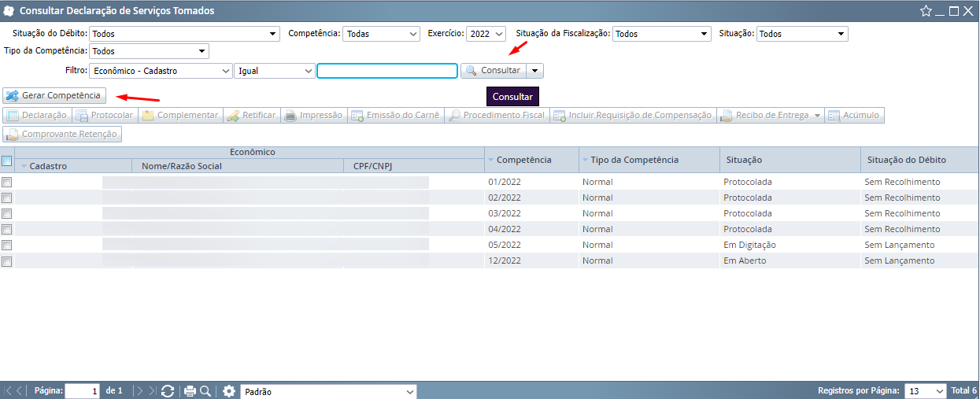980x399 pixels.
Task: Click the filter value text field
Action: 387,71
